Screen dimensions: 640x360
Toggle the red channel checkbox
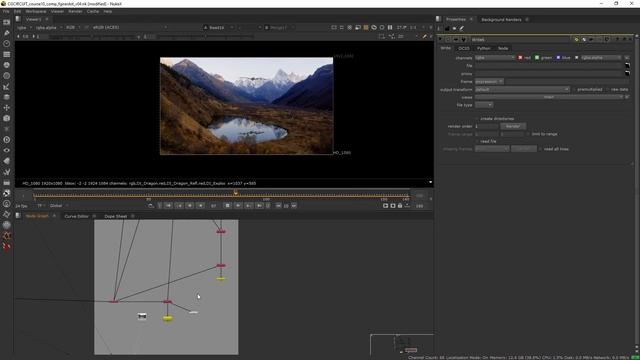click(520, 58)
